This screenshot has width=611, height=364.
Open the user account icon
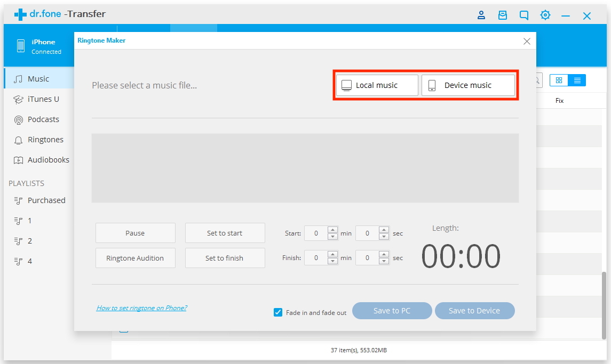(481, 15)
